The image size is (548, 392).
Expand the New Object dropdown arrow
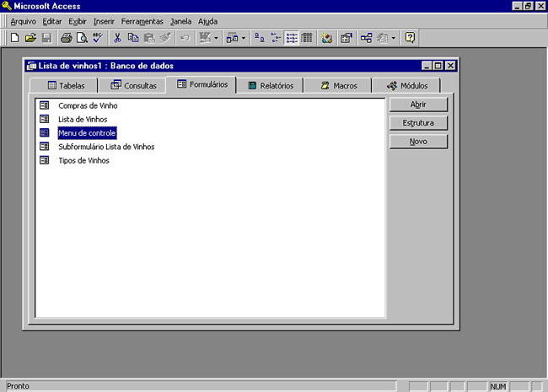(394, 38)
